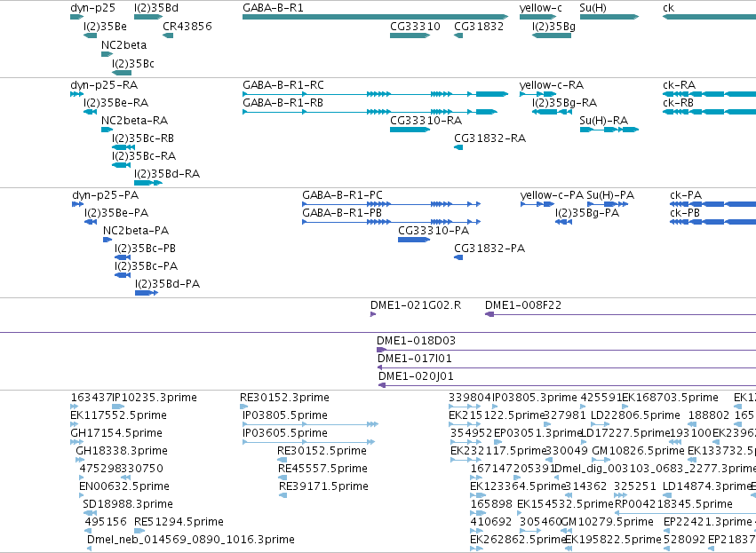
Task: Click the dyn-p25 gene label
Action: (92, 8)
